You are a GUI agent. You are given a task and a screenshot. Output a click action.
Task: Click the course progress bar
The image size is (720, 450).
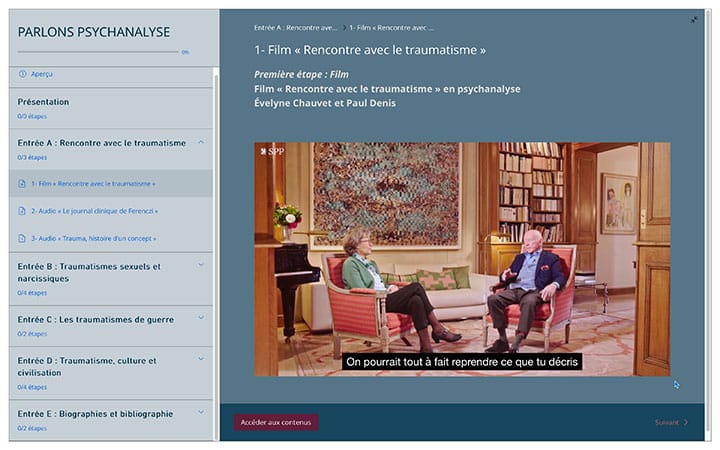click(x=98, y=52)
